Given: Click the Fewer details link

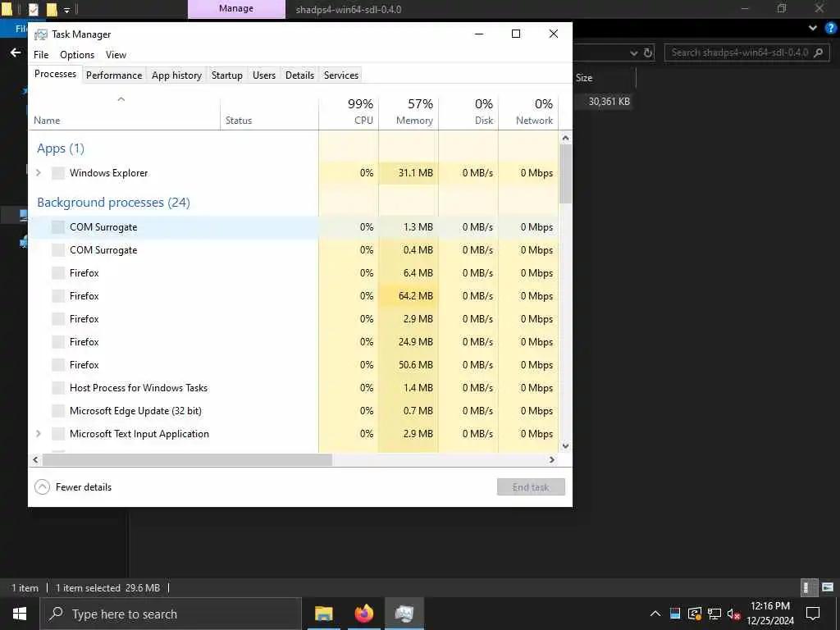Looking at the screenshot, I should tap(84, 487).
